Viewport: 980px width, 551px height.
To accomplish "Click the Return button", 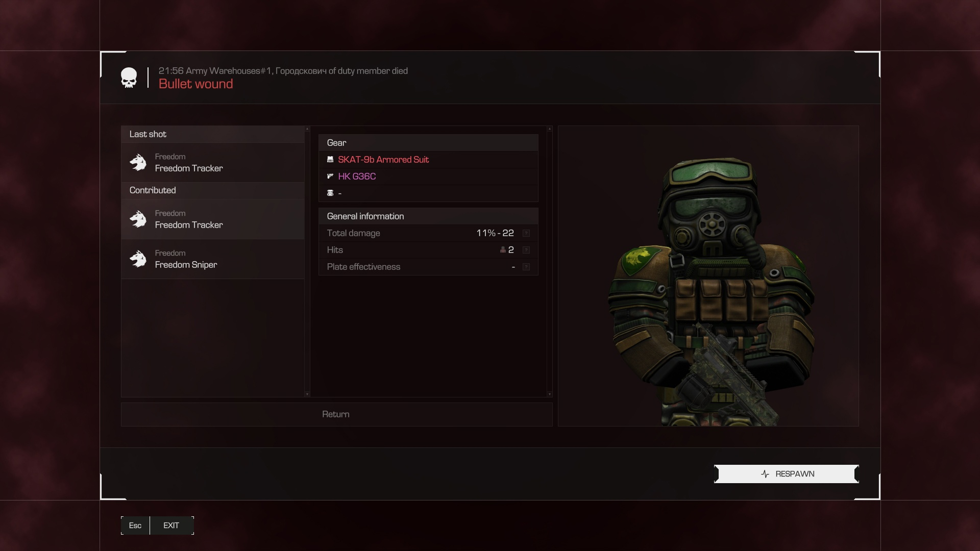I will tap(336, 414).
